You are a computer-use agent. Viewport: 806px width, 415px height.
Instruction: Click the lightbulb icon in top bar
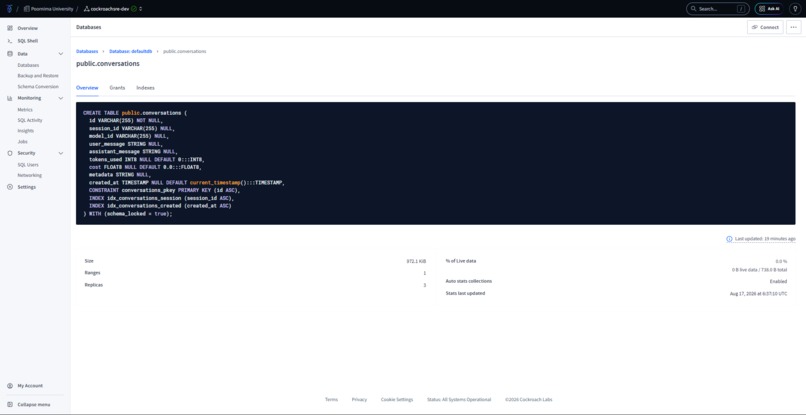(795, 9)
